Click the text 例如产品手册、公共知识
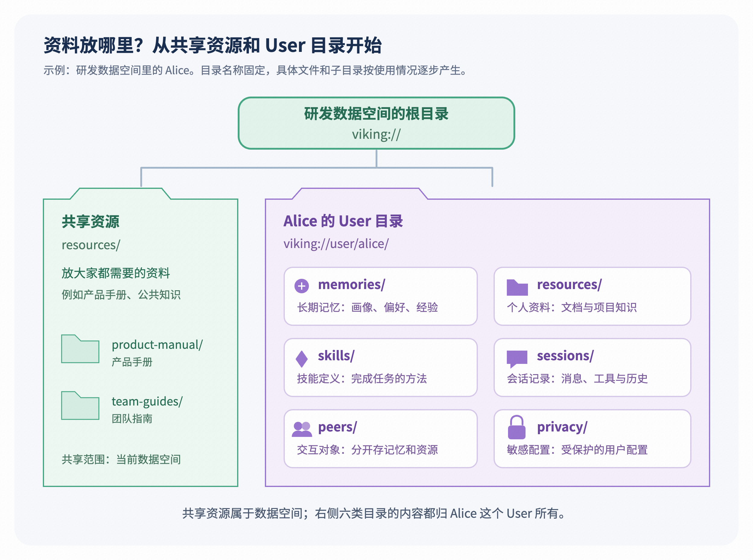 point(121,294)
